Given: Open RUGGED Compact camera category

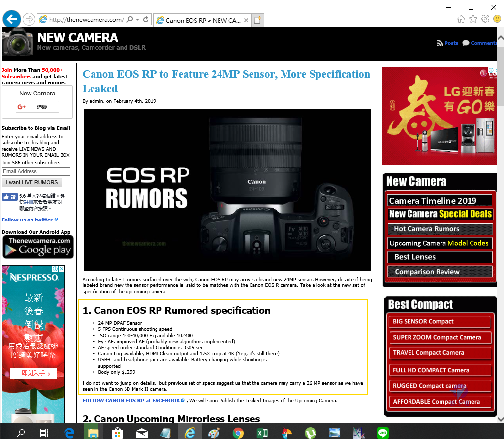Looking at the screenshot, I should 440,386.
